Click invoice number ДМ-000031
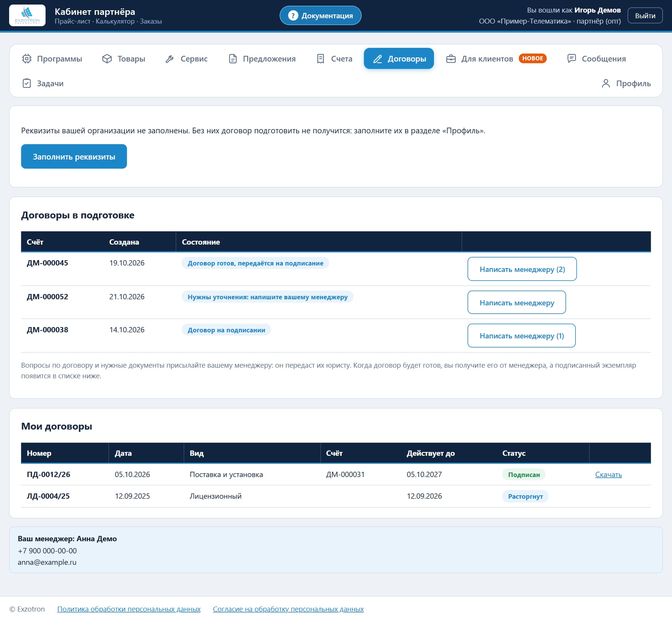 point(345,474)
